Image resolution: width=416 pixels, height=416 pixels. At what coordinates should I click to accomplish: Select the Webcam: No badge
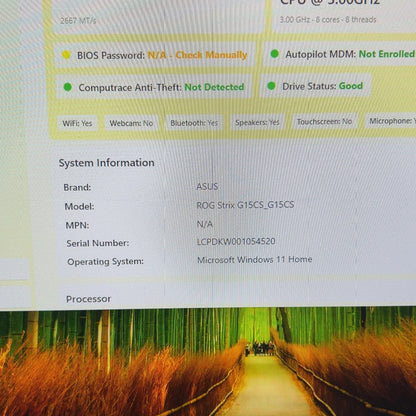click(x=131, y=123)
